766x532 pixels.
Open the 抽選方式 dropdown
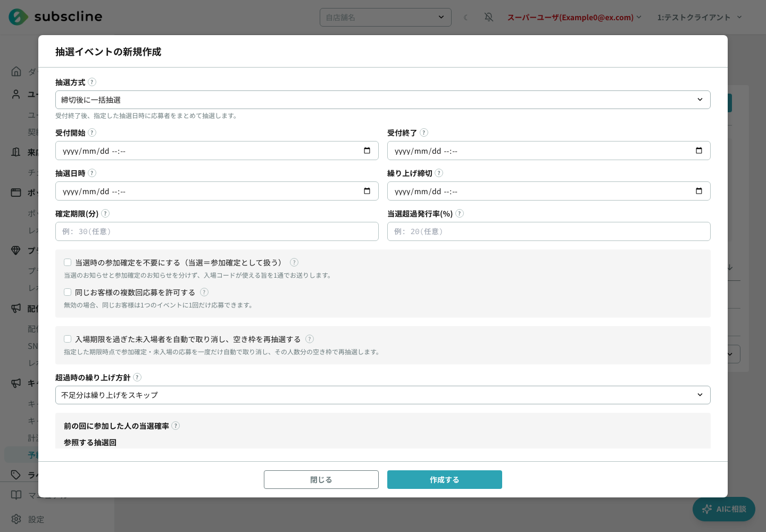383,99
